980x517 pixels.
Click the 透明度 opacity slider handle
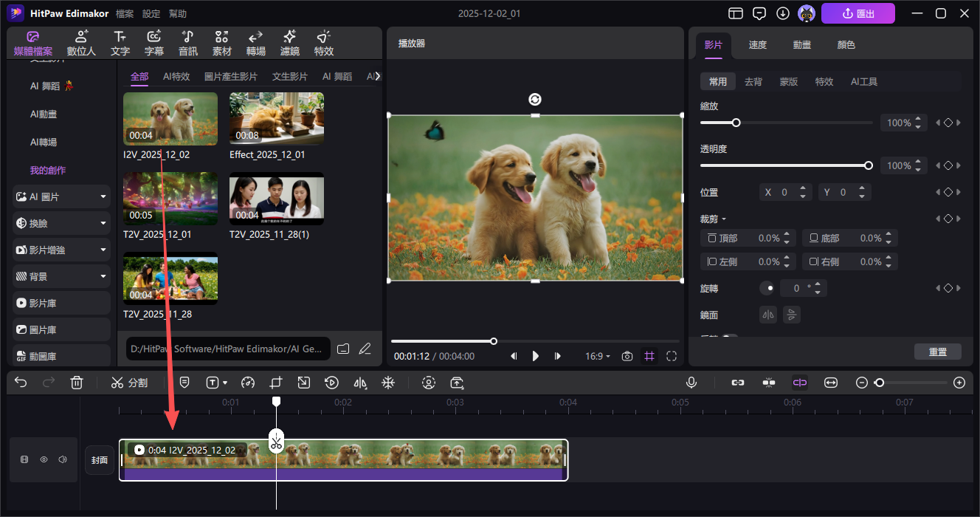pyautogui.click(x=869, y=165)
